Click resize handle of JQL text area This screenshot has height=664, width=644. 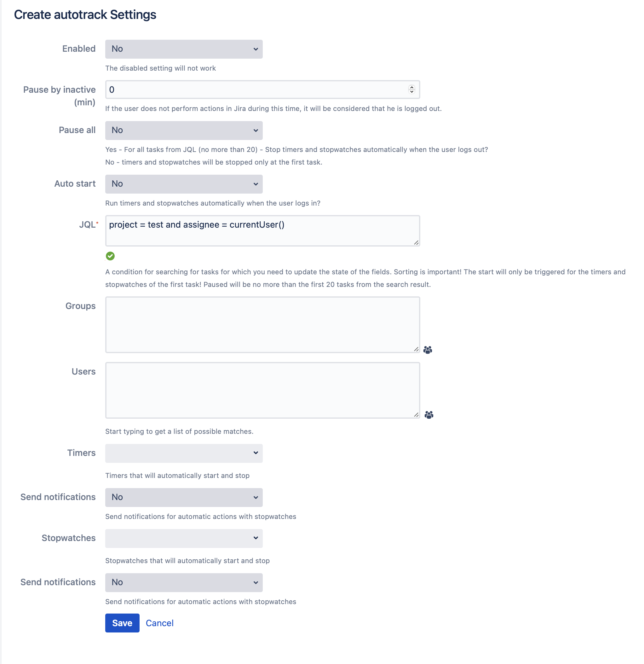tap(416, 242)
